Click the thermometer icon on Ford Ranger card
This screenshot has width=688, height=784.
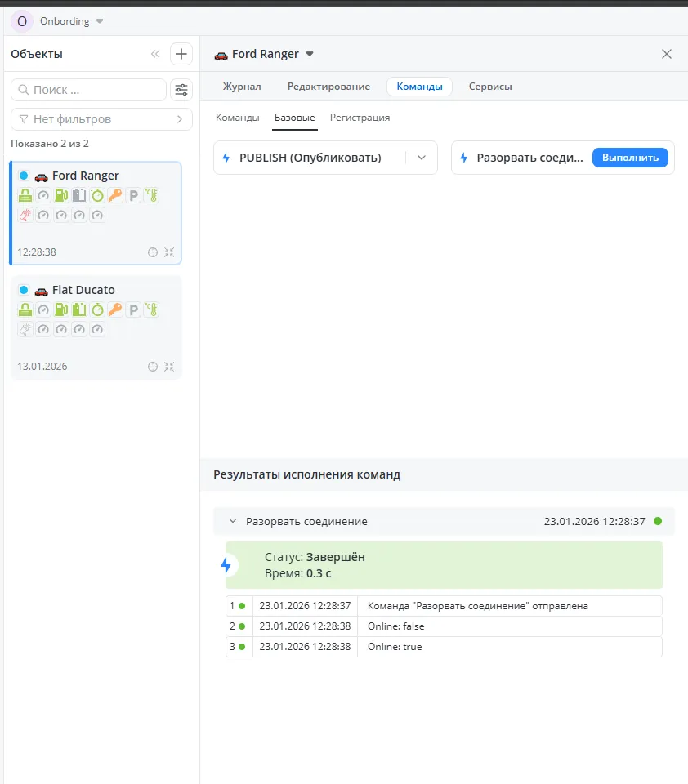(151, 195)
